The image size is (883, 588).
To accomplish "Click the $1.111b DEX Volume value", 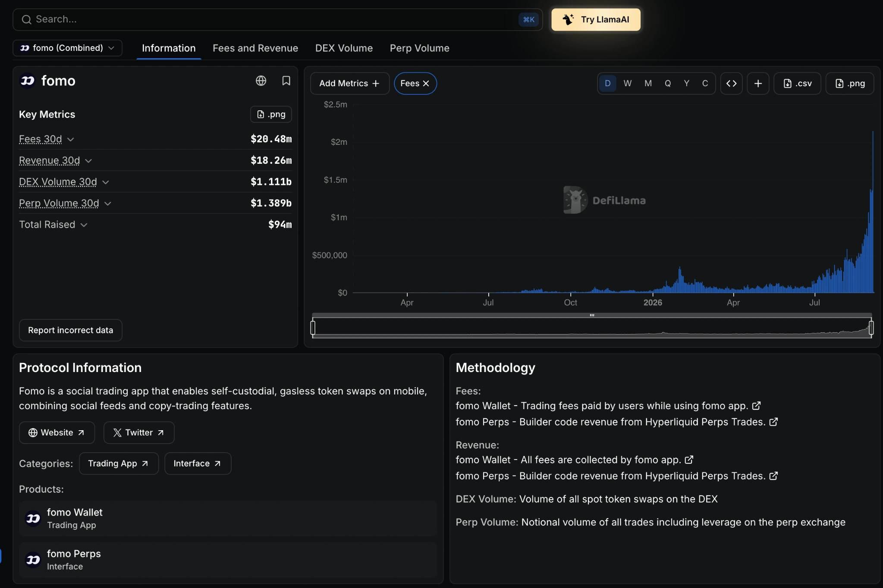I will 271,182.
